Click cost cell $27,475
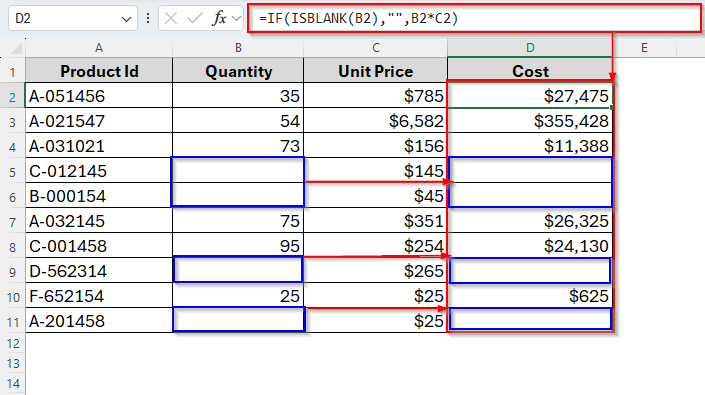This screenshot has width=705, height=395. click(530, 96)
